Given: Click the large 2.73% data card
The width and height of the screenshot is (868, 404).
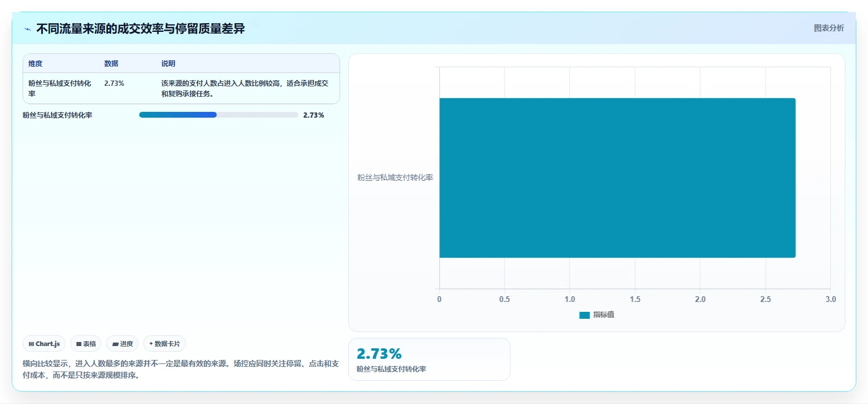Looking at the screenshot, I should 429,359.
